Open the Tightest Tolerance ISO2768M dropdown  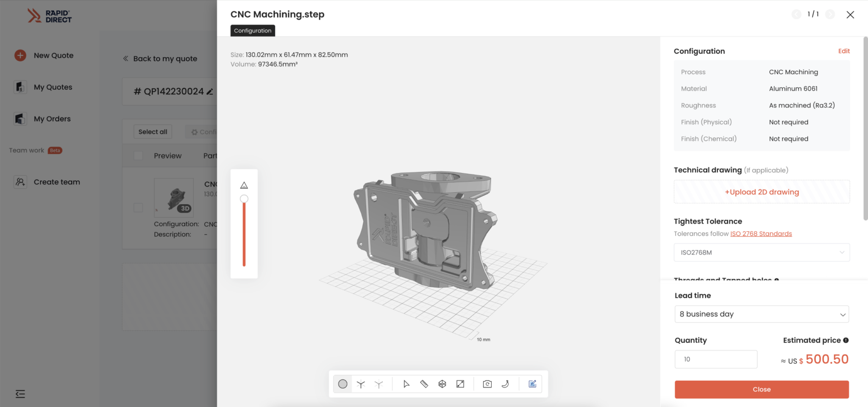761,252
